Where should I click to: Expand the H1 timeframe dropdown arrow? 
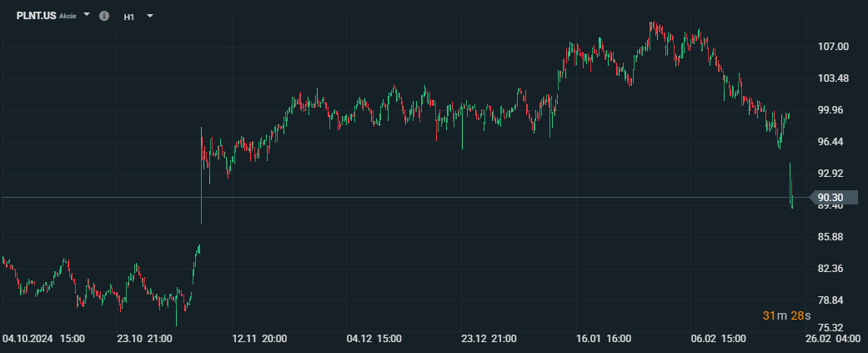tap(149, 16)
